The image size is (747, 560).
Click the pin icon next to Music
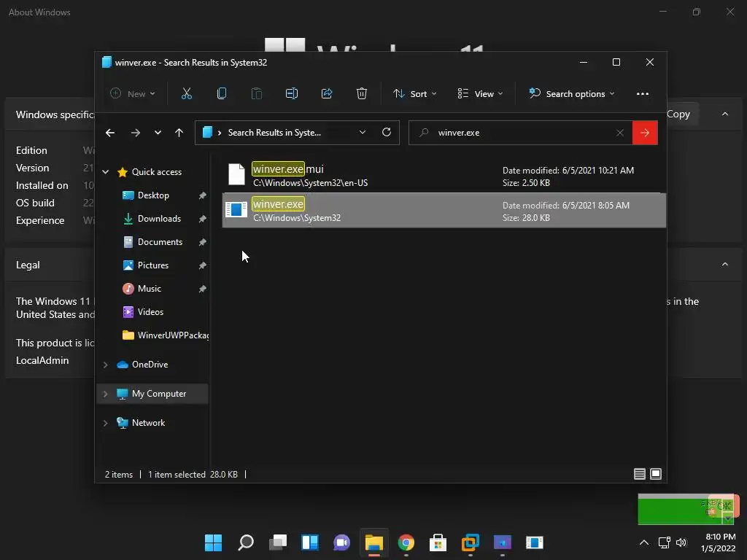coord(203,289)
